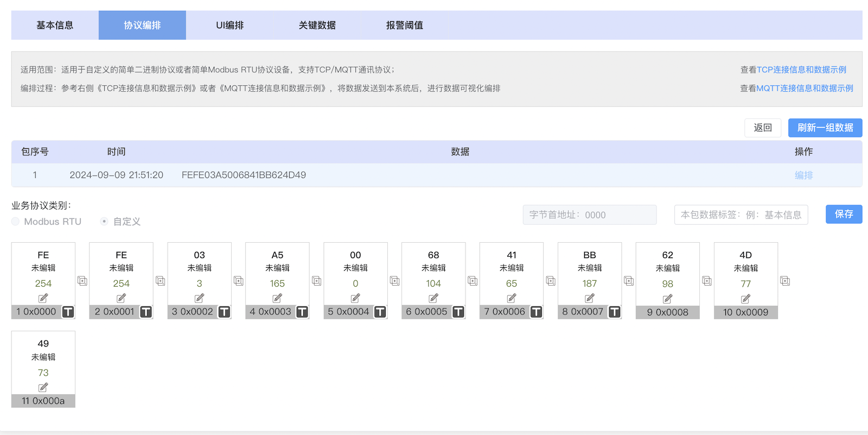Click merge icon right of card 0x0008
Viewport: 868px width, 435px height.
point(707,281)
